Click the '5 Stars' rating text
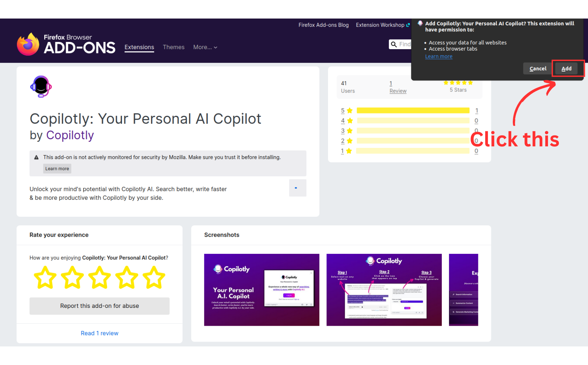 pyautogui.click(x=458, y=90)
